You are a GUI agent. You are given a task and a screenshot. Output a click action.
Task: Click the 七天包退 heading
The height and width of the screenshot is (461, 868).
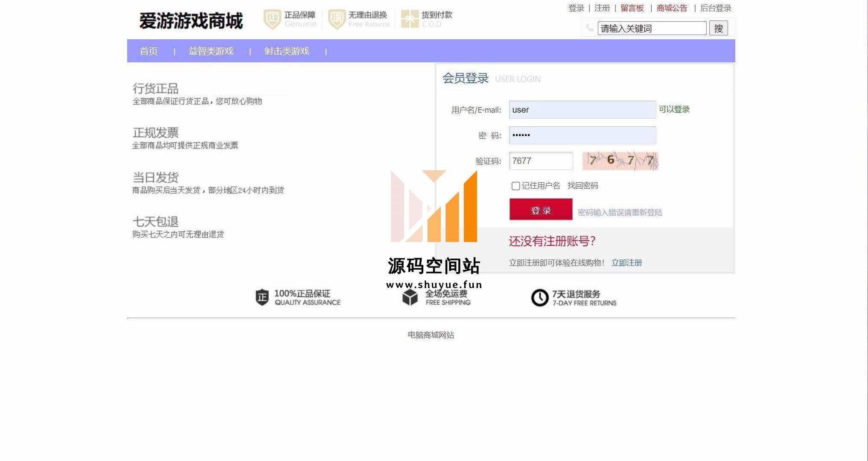click(x=156, y=222)
